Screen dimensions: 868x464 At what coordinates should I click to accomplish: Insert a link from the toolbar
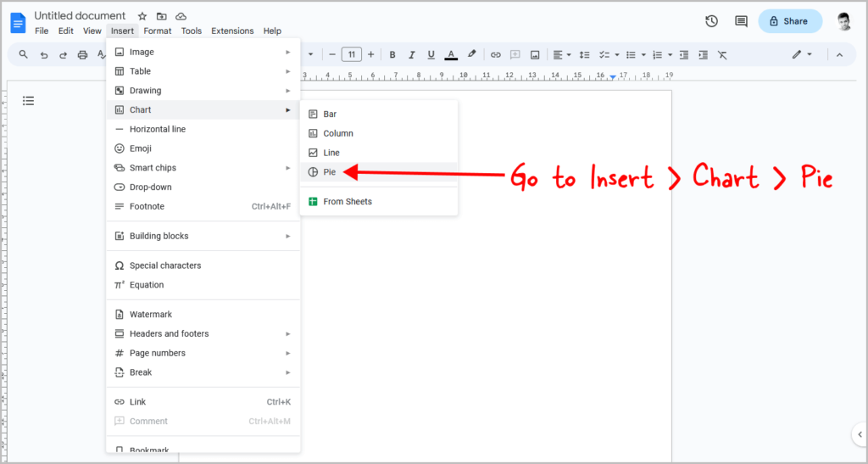[495, 55]
